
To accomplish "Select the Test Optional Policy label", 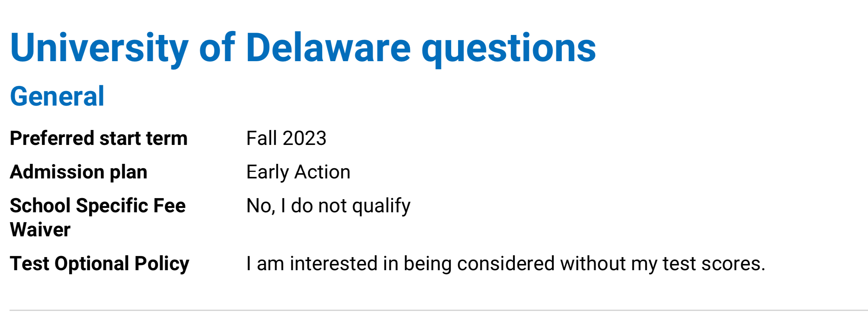I will point(99,264).
